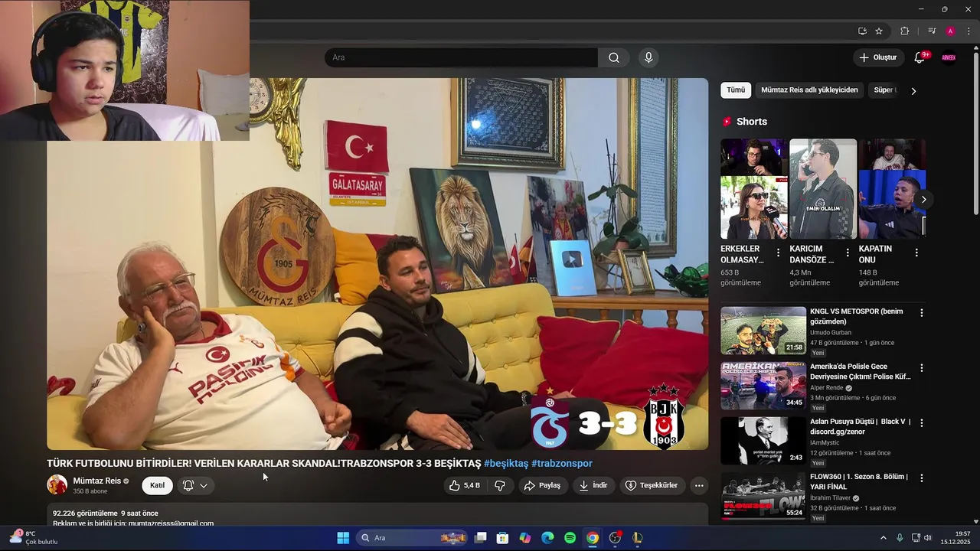Select the Tümü filter chip
This screenshot has width=980, height=551.
click(x=736, y=90)
